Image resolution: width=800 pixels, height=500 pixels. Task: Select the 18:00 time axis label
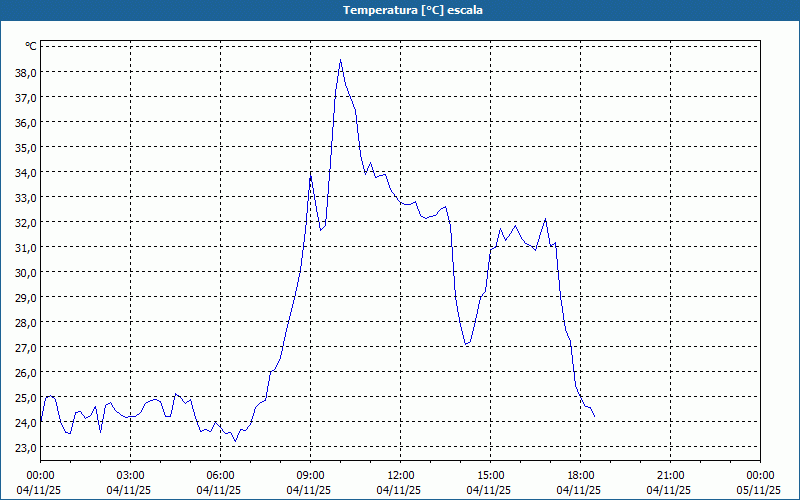click(x=580, y=474)
